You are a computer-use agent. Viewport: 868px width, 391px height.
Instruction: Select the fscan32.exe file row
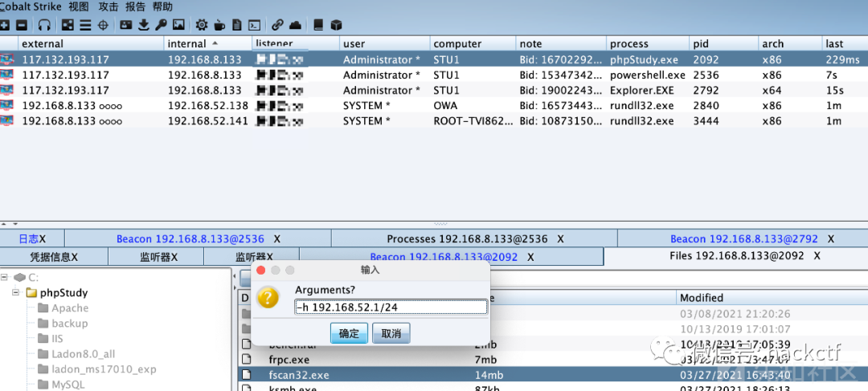(x=553, y=375)
